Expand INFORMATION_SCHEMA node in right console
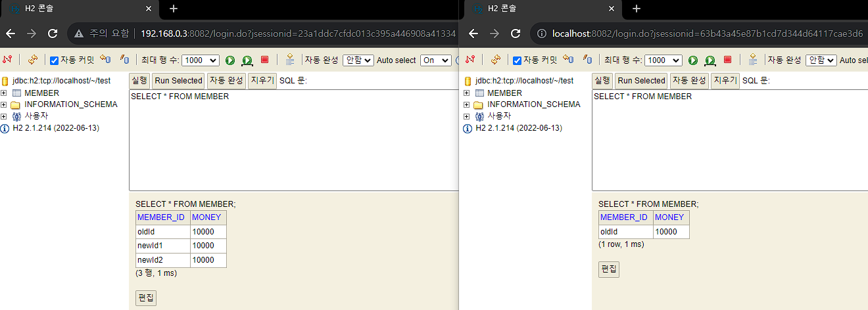868x310 pixels. (x=468, y=104)
